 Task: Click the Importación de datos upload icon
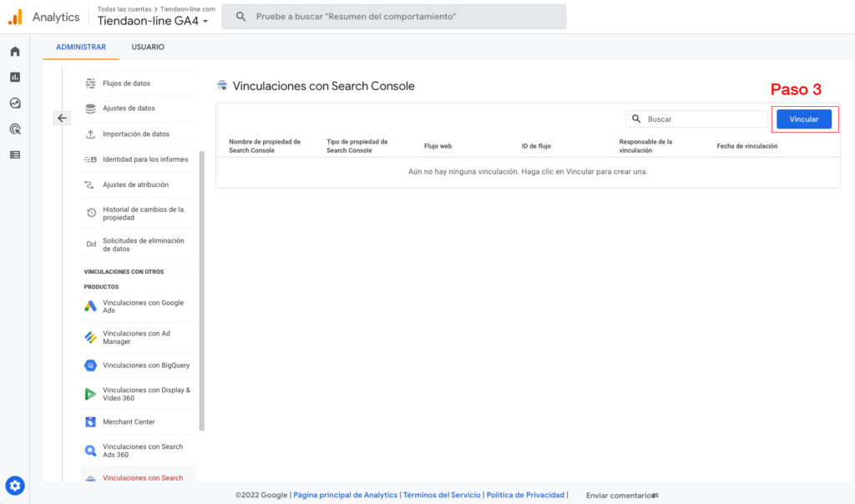tap(90, 134)
